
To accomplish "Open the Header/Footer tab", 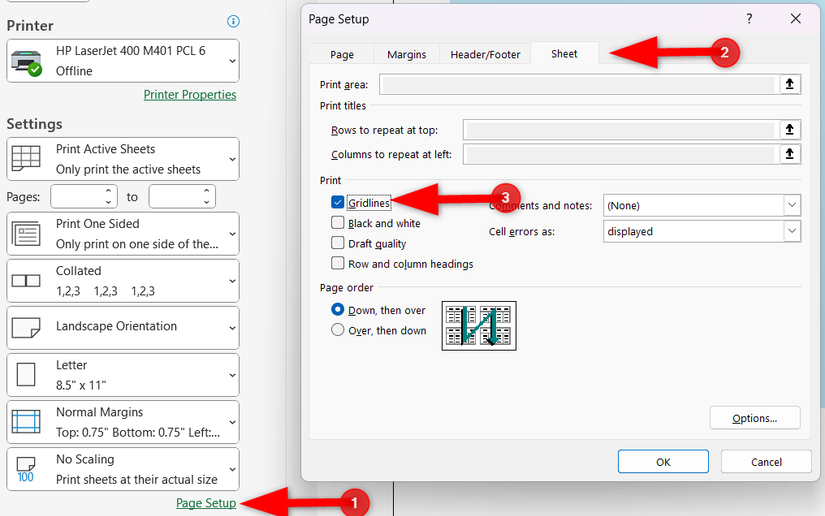I will pos(485,55).
